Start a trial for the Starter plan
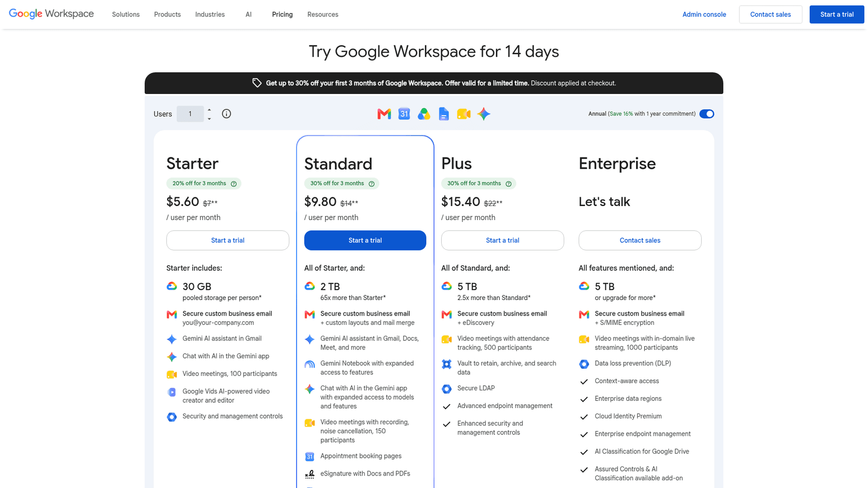868x488 pixels. pos(228,240)
